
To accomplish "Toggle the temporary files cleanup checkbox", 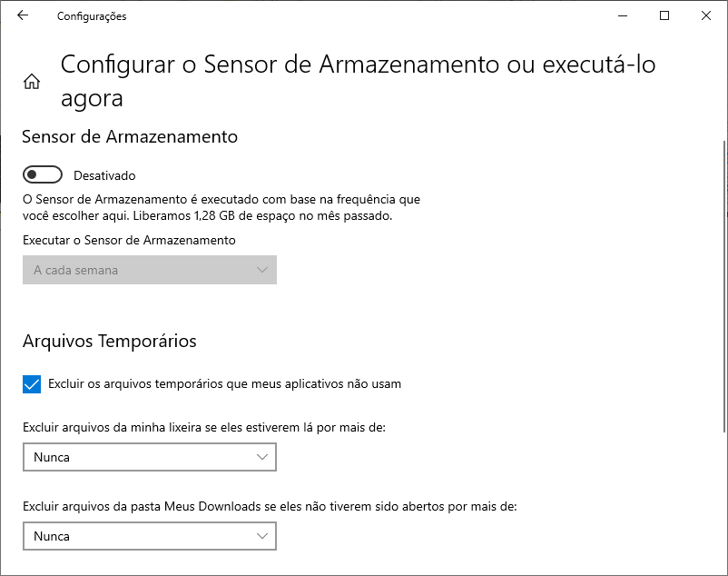I will click(31, 383).
